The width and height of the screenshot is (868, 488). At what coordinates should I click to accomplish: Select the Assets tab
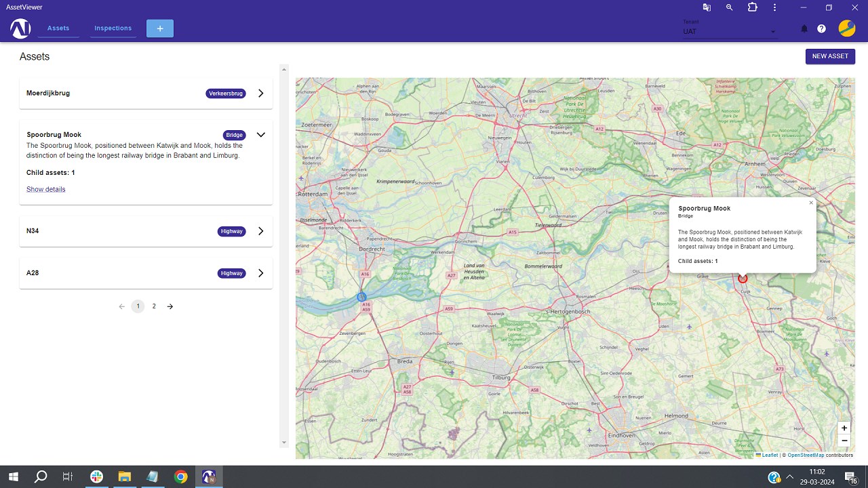point(58,28)
